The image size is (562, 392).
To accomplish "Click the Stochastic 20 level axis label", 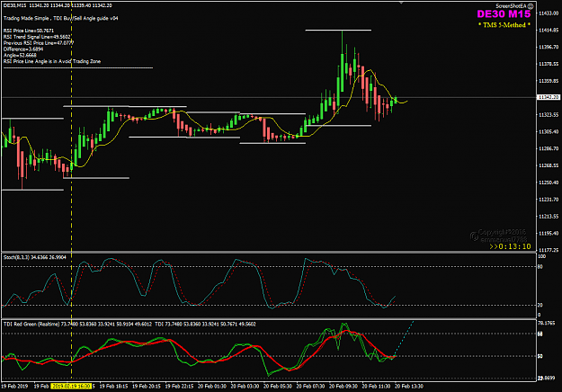I will 540,305.
